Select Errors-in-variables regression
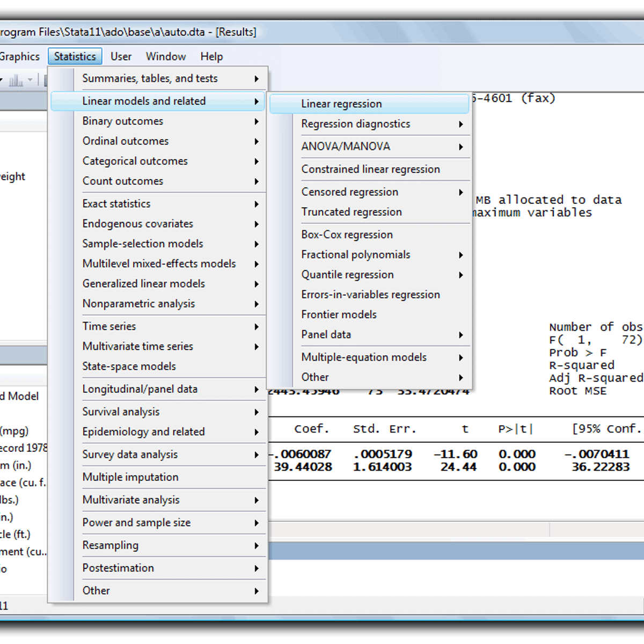Viewport: 644px width, 644px height. (x=371, y=294)
